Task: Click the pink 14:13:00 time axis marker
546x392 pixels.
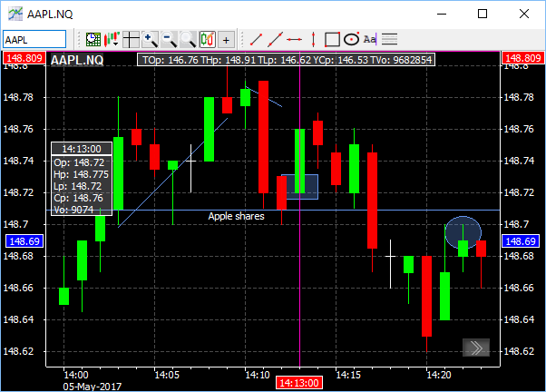Action: tap(299, 384)
